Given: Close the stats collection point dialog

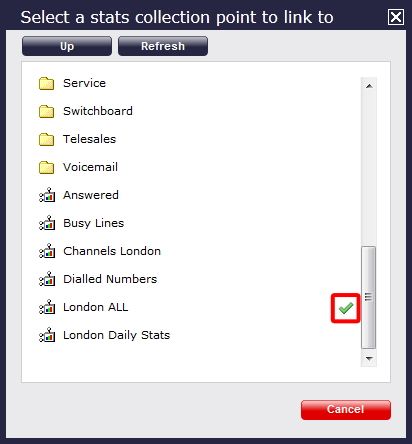Looking at the screenshot, I should (396, 17).
